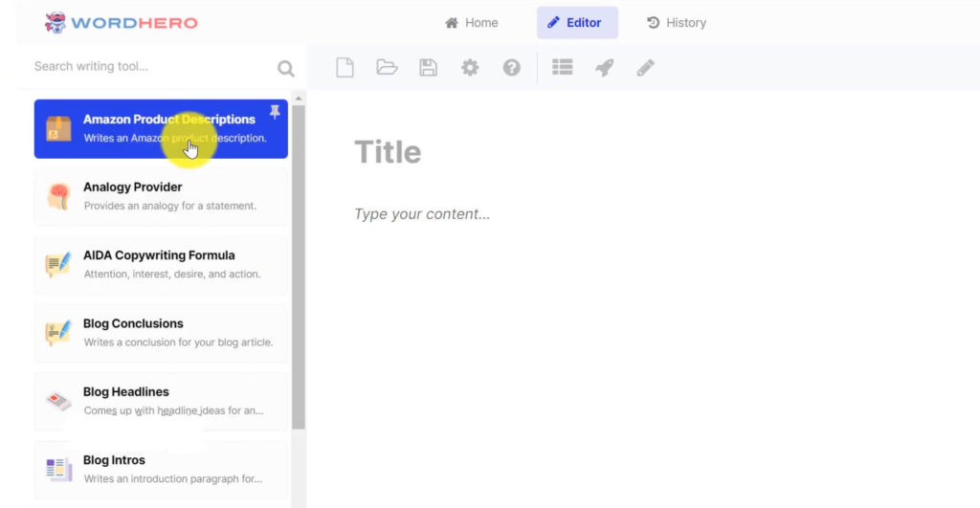Save document with floppy disk icon
Viewport: 980px width, 508px height.
428,68
